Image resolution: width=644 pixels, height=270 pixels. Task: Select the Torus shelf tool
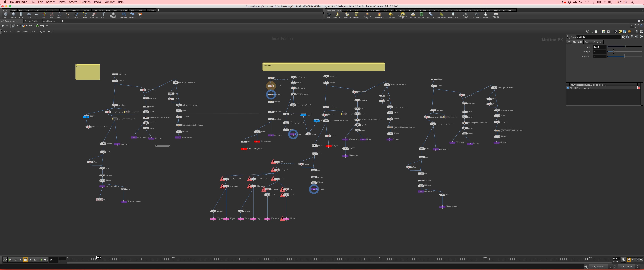coord(28,15)
